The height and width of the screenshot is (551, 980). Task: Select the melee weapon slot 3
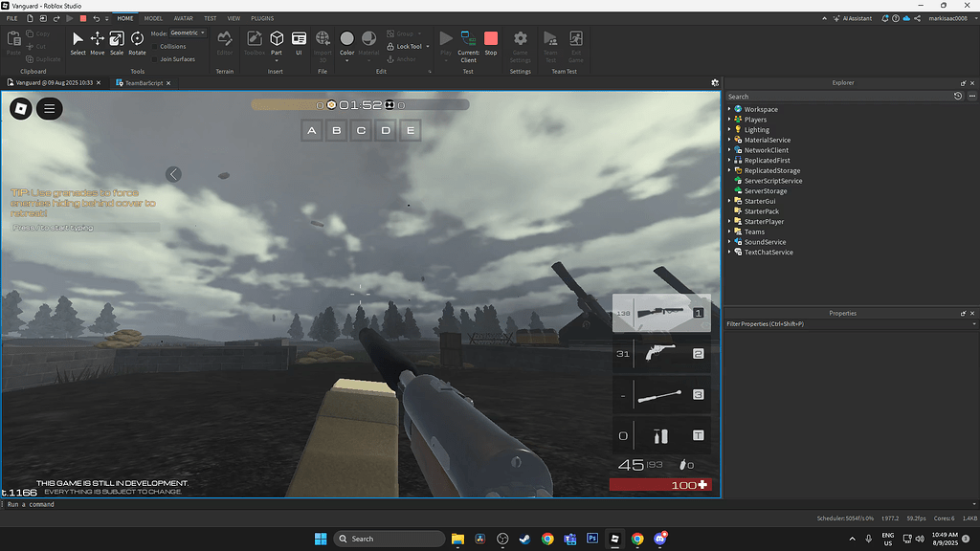click(x=661, y=395)
